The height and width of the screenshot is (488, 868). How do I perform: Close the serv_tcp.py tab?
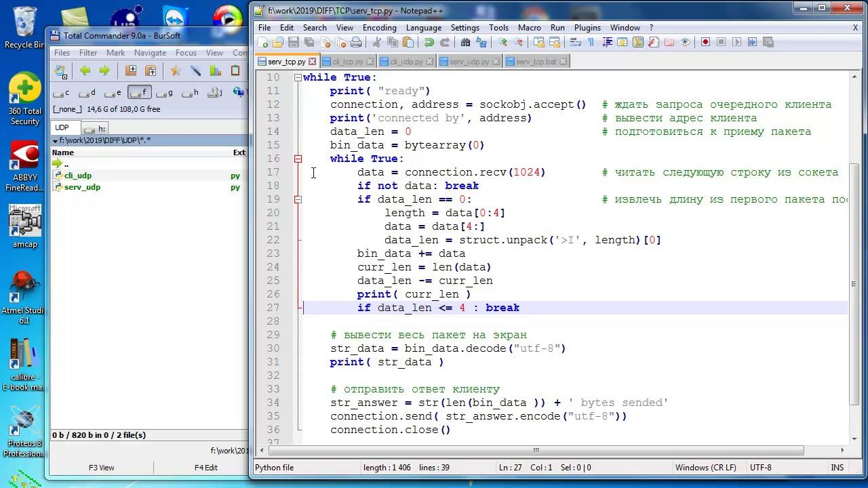click(x=313, y=62)
